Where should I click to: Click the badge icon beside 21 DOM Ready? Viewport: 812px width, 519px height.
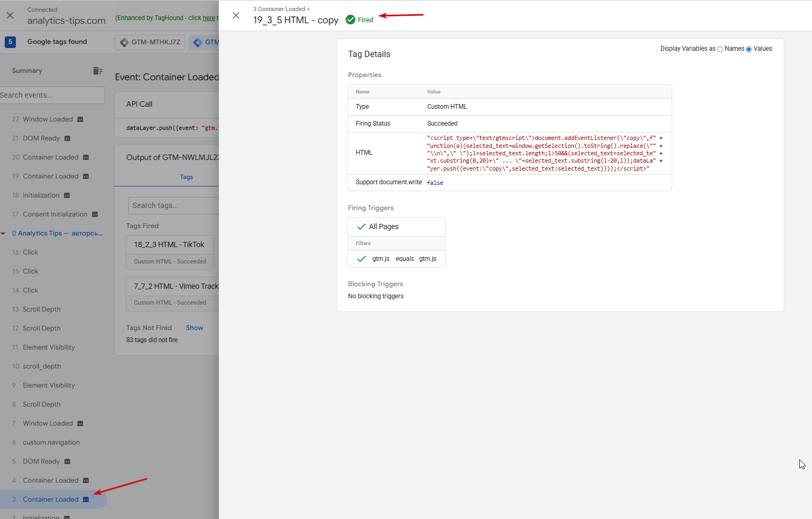[67, 138]
